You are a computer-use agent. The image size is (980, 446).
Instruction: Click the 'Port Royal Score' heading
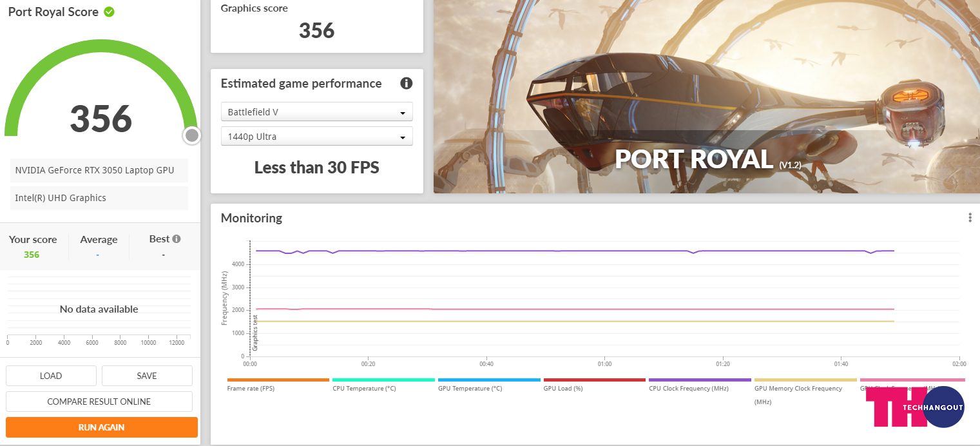53,12
